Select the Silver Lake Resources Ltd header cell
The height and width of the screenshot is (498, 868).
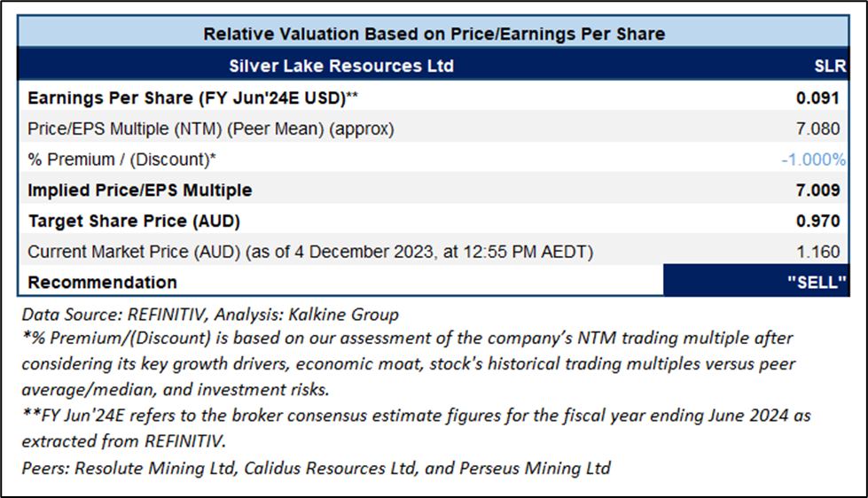pos(341,66)
